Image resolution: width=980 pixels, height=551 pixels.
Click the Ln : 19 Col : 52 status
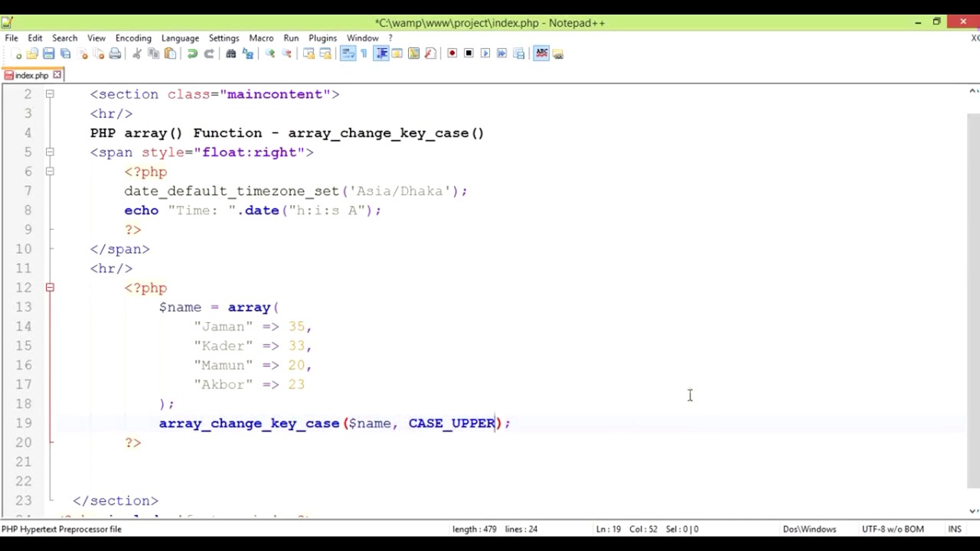click(x=628, y=529)
